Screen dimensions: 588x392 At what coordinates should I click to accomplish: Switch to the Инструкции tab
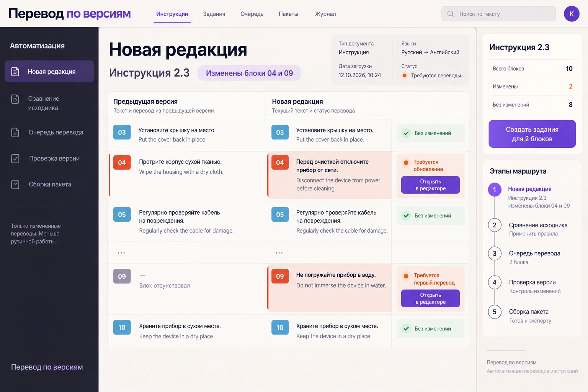(x=172, y=14)
